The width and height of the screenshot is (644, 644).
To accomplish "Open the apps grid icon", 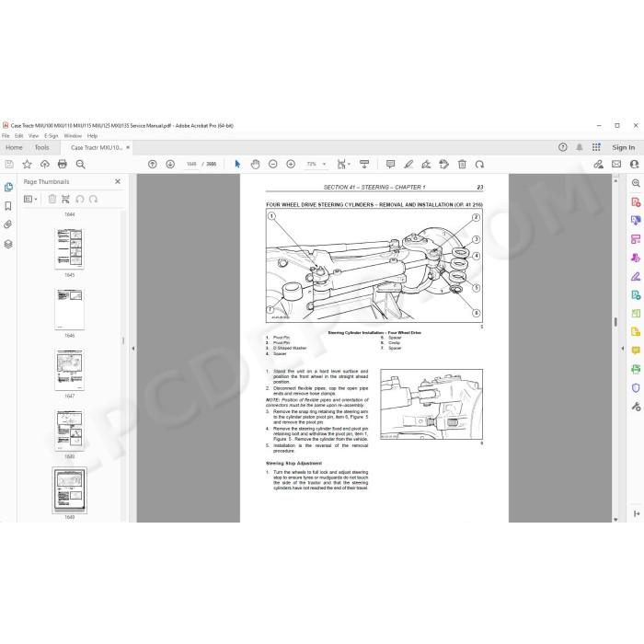I will pos(596,147).
